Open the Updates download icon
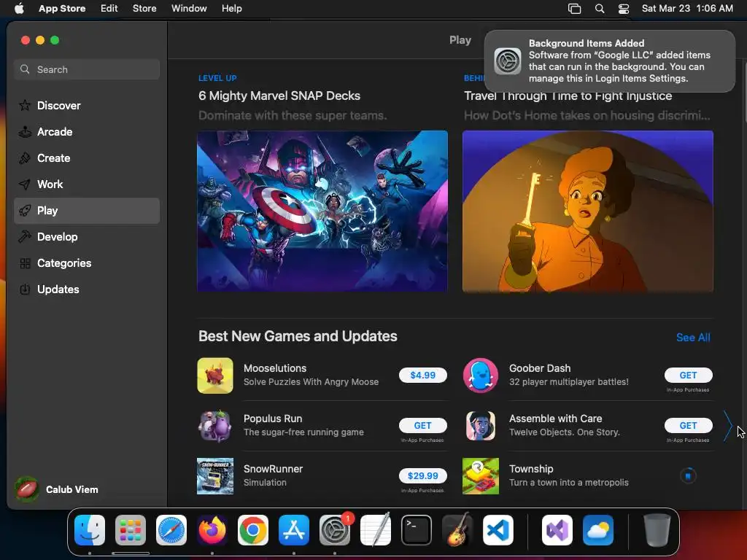 click(25, 289)
